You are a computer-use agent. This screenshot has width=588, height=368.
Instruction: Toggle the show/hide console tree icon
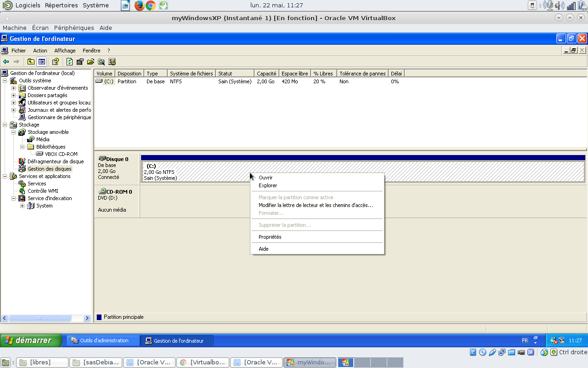click(42, 62)
